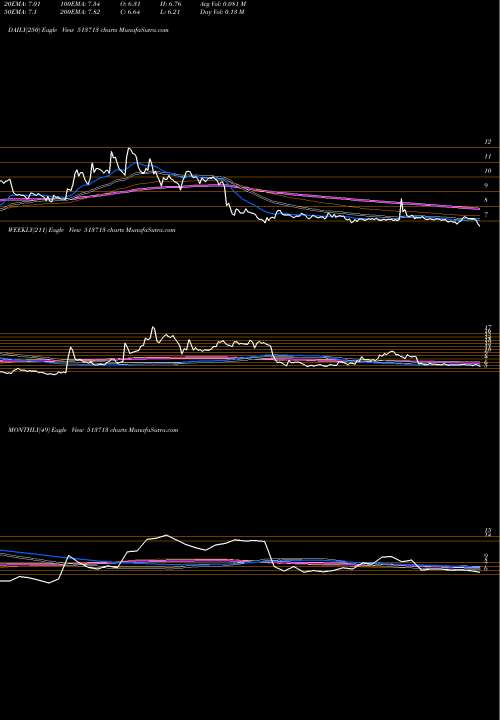Click the Avg Vol label
500x720 pixels.
click(x=223, y=4)
